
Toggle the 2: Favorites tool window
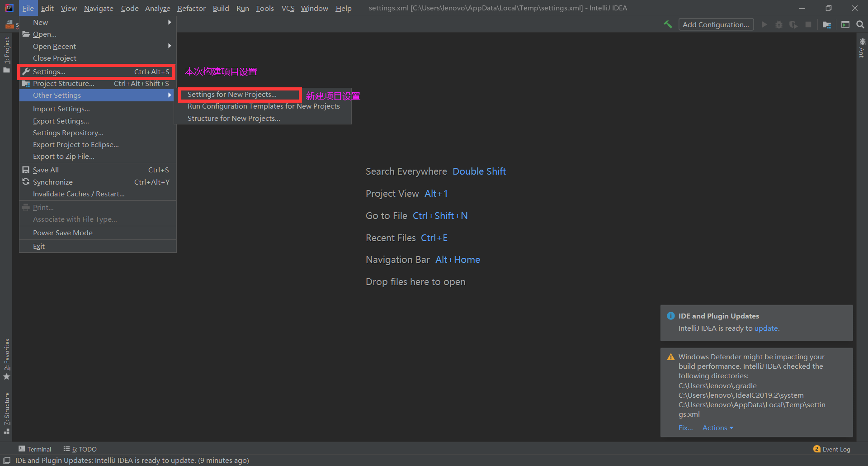coord(6,359)
